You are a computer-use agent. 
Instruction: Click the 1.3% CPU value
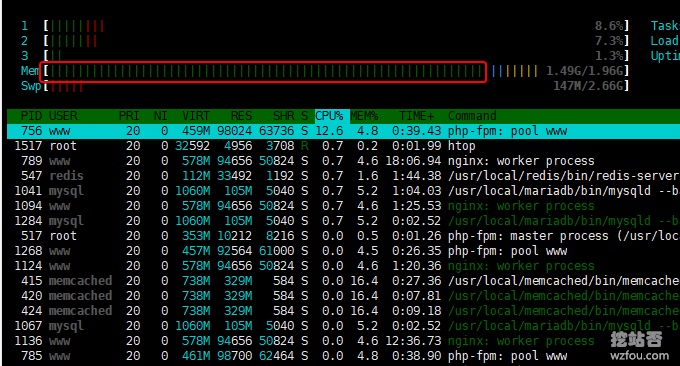pyautogui.click(x=609, y=56)
